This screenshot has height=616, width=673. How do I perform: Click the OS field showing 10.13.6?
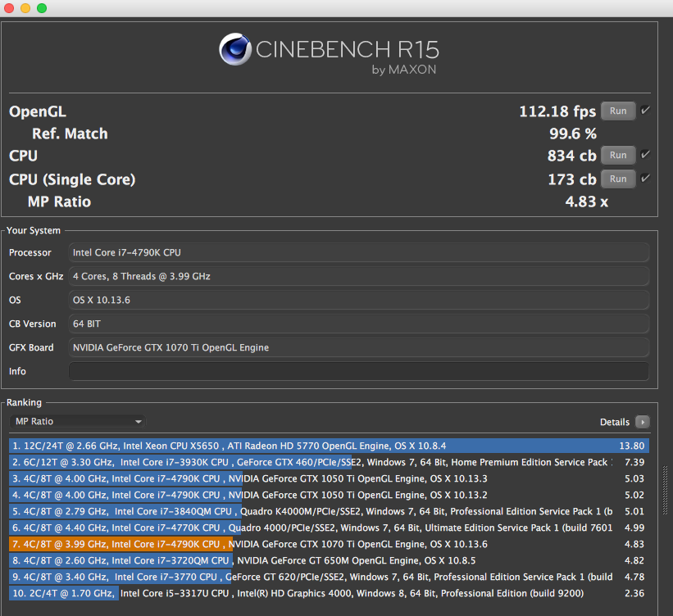pyautogui.click(x=359, y=301)
